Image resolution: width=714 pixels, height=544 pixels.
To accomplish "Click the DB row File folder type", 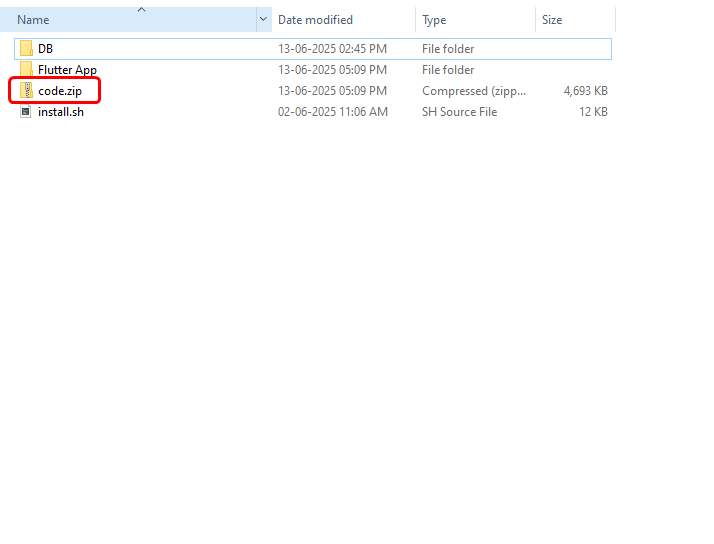I will 448,49.
